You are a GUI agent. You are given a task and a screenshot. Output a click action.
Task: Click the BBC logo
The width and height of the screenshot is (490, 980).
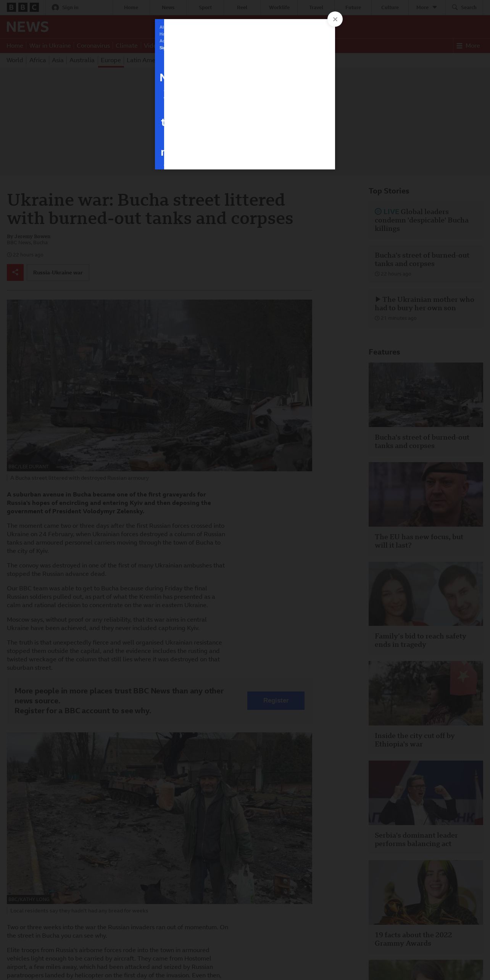click(23, 7)
